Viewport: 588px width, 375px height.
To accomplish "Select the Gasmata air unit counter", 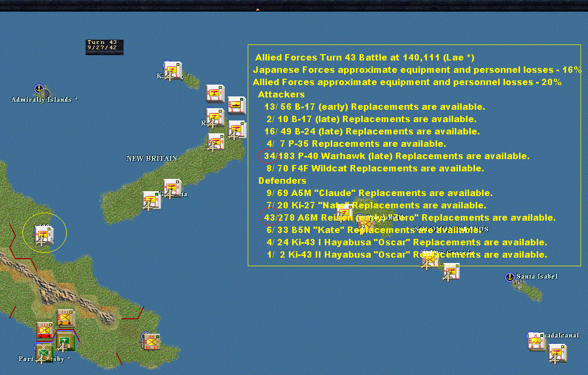I will click(x=172, y=188).
